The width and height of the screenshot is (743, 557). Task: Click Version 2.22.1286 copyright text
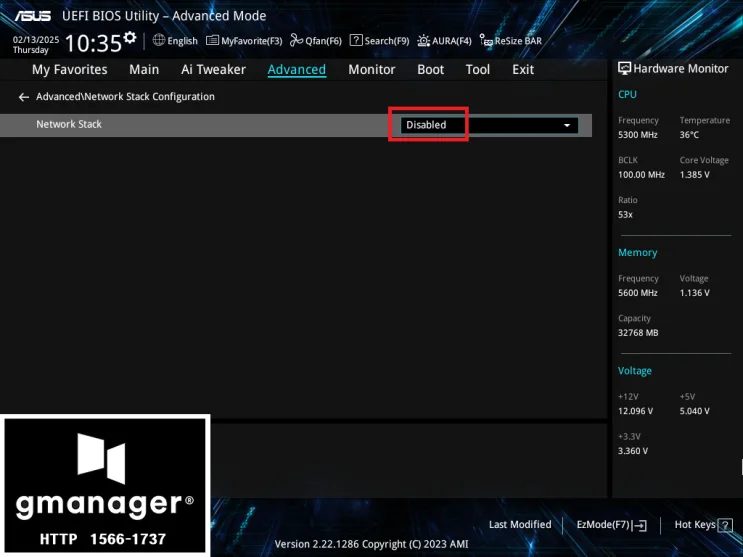372,544
